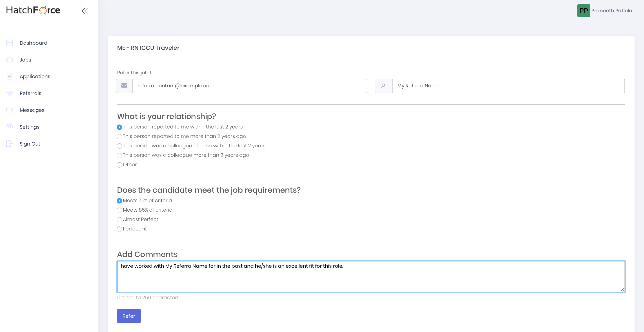Collapse the sidebar with double chevron
The image size is (644, 332).
click(x=84, y=11)
